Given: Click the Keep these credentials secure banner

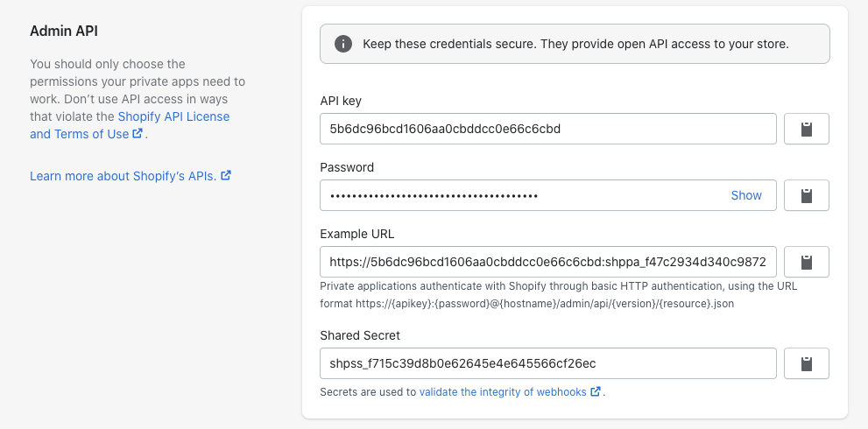Looking at the screenshot, I should click(x=575, y=44).
